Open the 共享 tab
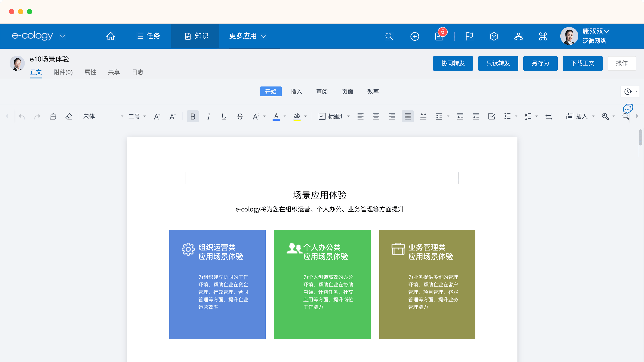This screenshot has height=362, width=644. coord(114,72)
